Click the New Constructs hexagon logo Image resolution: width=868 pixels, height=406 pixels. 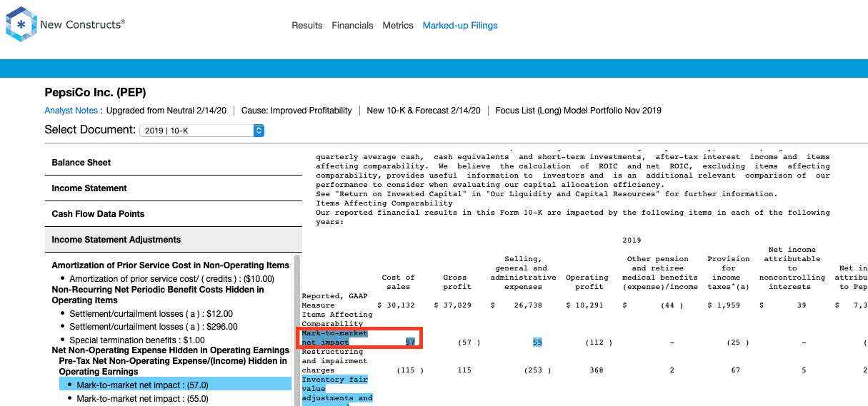pos(21,24)
